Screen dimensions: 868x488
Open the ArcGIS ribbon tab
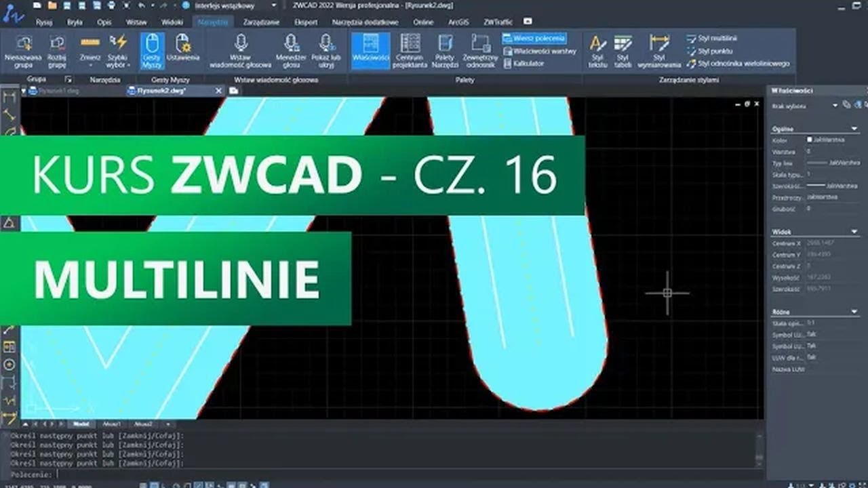click(x=458, y=22)
